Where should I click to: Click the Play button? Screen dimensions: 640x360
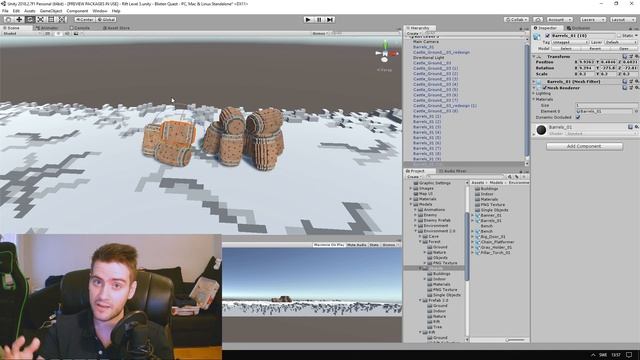point(308,20)
